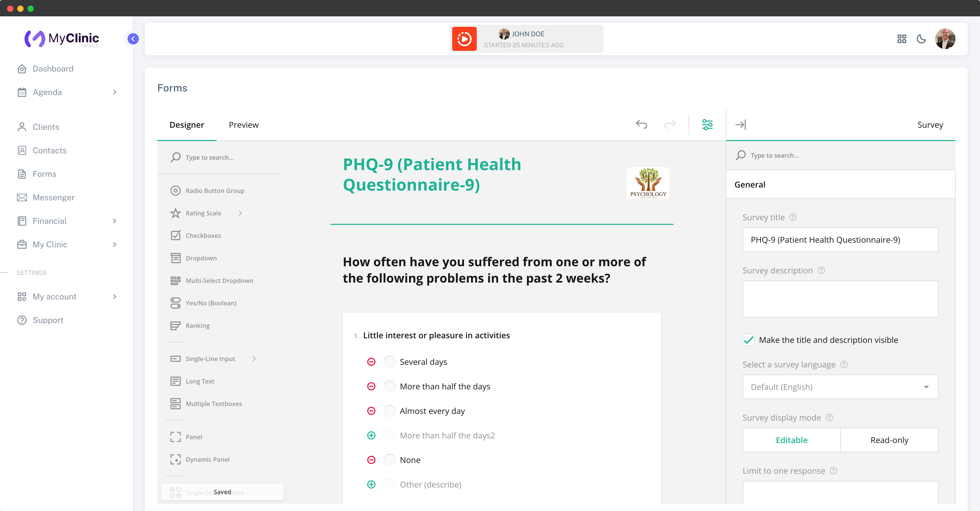The width and height of the screenshot is (980, 511).
Task: Expand the Rating Scale subtypes
Action: coord(240,213)
